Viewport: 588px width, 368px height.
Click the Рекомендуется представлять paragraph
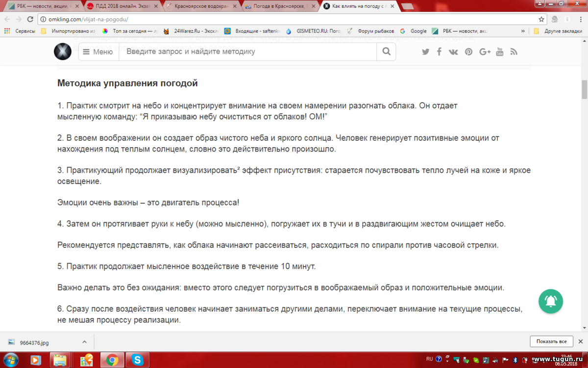tap(278, 245)
